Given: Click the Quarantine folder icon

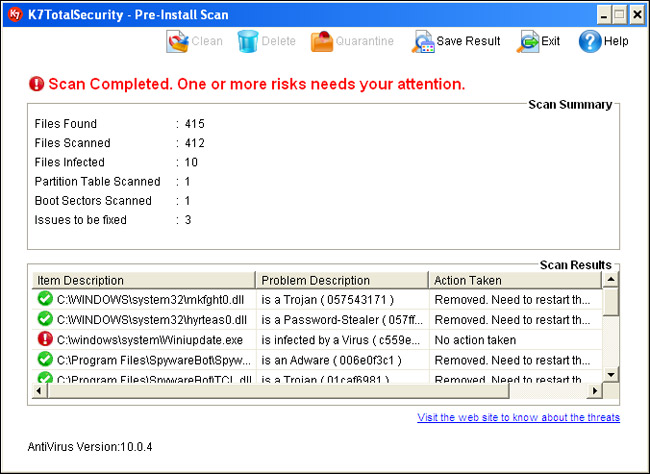Looking at the screenshot, I should point(322,41).
